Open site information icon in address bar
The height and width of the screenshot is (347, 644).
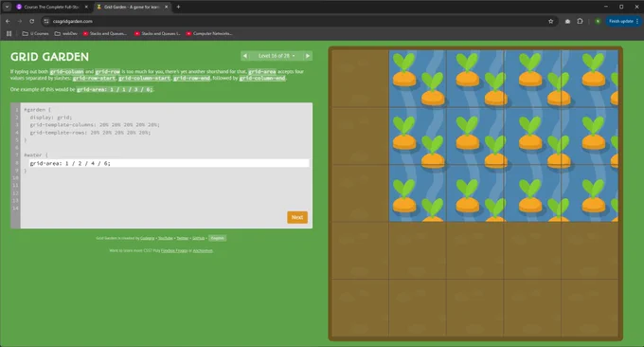(46, 22)
